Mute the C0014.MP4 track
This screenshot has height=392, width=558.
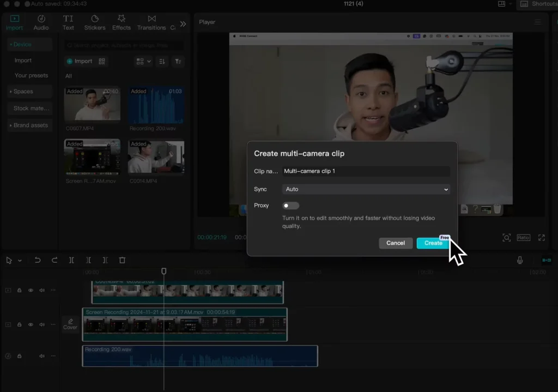point(42,290)
